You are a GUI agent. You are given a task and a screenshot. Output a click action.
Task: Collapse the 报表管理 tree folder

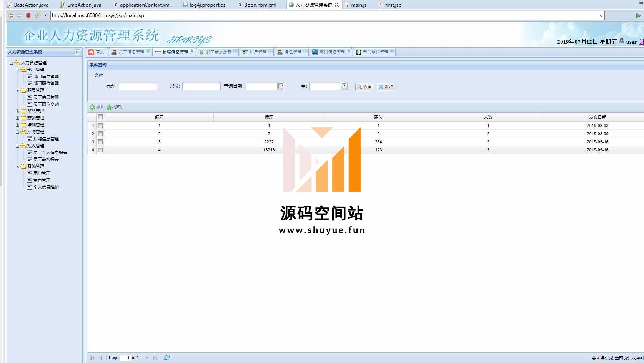(x=18, y=146)
